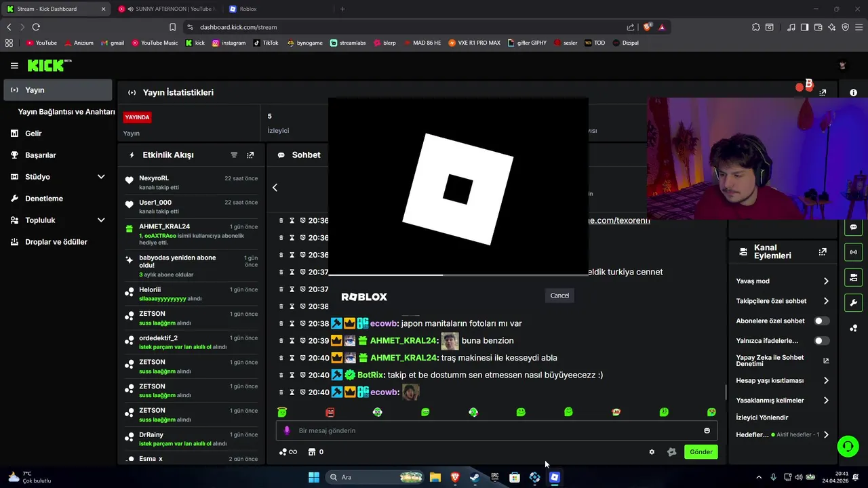Toggle Abonelere özel sohbet switch
868x488 pixels.
pyautogui.click(x=822, y=321)
